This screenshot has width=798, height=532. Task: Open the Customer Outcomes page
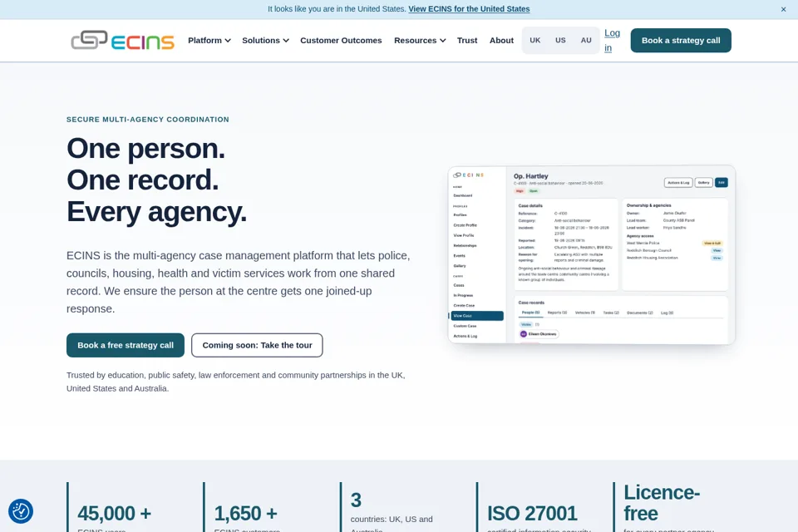[341, 40]
